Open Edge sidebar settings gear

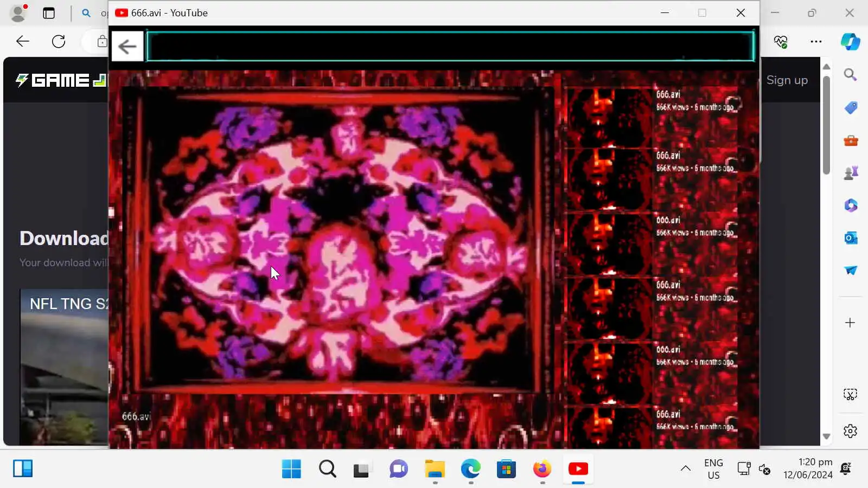pos(850,431)
